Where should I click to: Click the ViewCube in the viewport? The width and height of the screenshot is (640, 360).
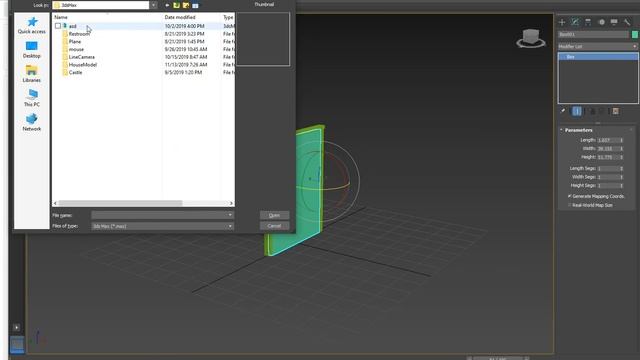tap(531, 38)
